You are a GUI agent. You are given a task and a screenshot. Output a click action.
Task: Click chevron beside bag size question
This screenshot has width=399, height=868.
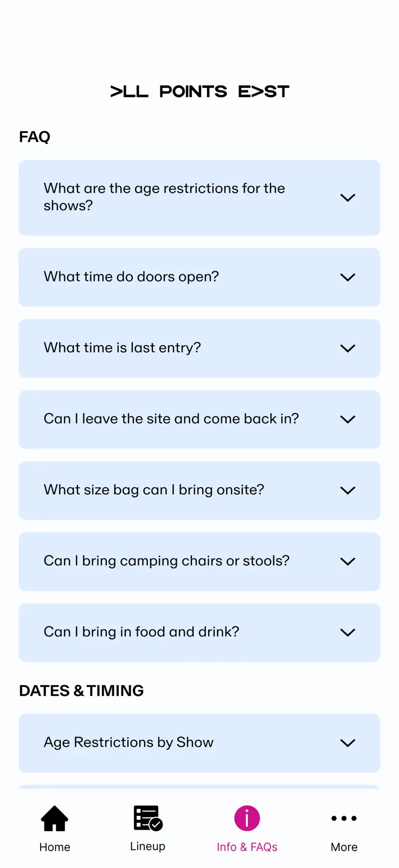pos(347,490)
